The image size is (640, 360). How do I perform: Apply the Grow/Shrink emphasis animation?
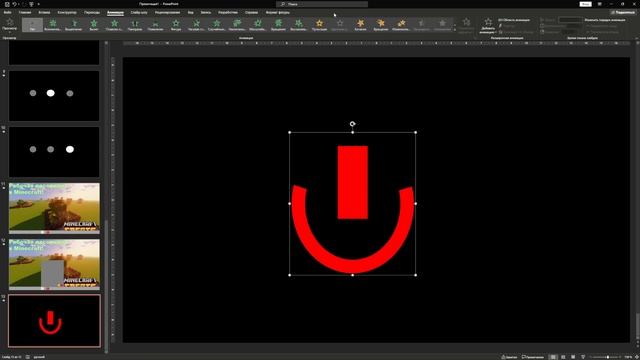[401, 25]
